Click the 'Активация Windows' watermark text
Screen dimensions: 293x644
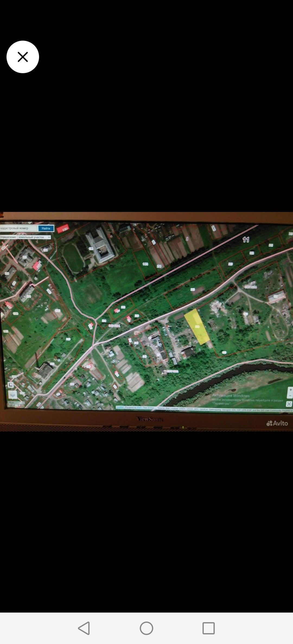pos(231,395)
